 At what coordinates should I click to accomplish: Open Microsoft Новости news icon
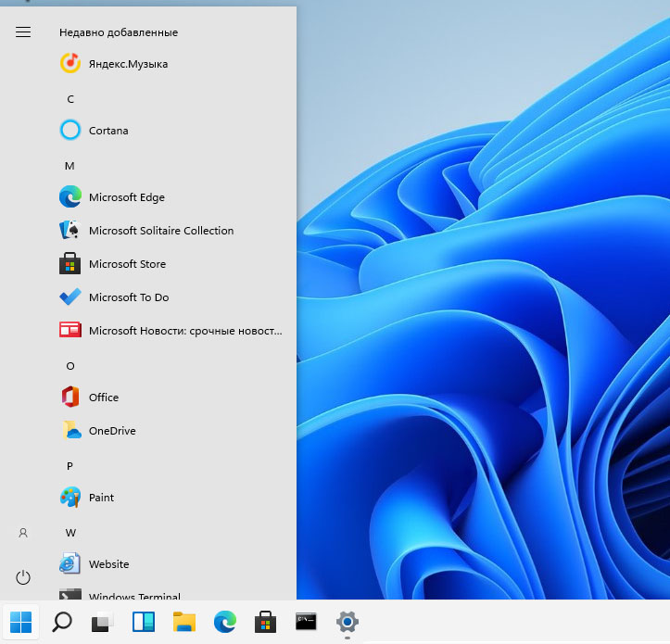point(70,330)
